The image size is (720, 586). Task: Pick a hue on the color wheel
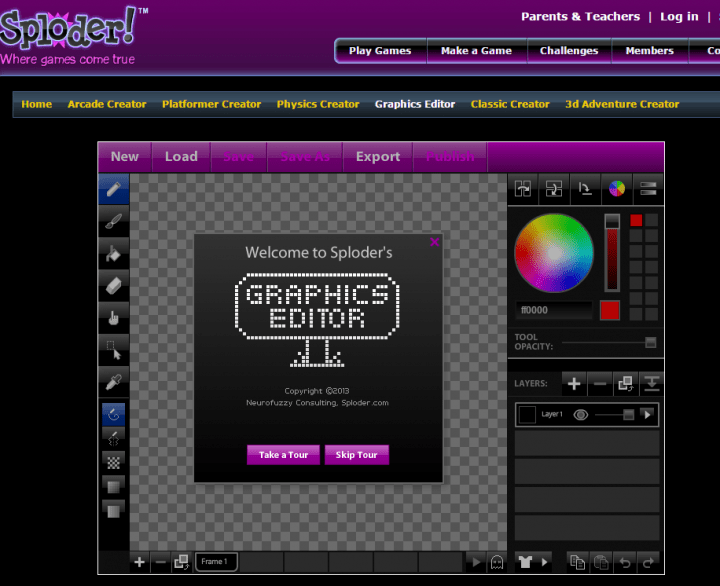(x=554, y=253)
